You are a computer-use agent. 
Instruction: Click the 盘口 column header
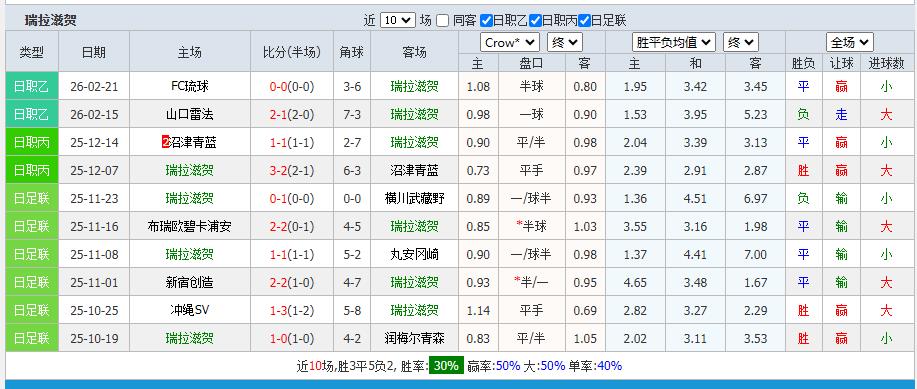(x=532, y=63)
